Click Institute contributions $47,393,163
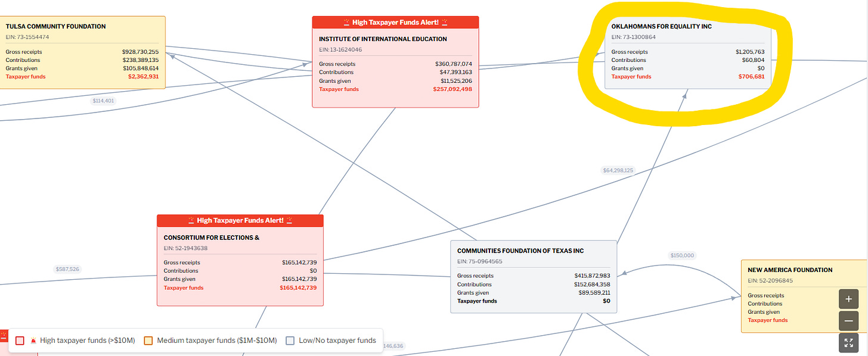 [x=455, y=72]
